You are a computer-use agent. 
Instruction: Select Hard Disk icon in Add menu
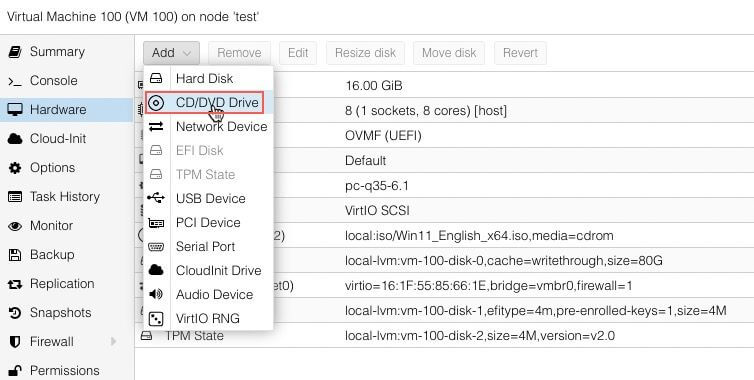click(x=156, y=78)
